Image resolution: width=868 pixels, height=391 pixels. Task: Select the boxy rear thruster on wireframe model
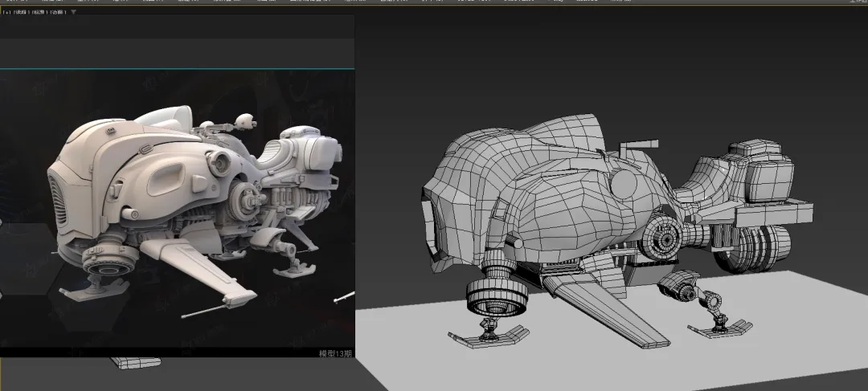tap(768, 173)
